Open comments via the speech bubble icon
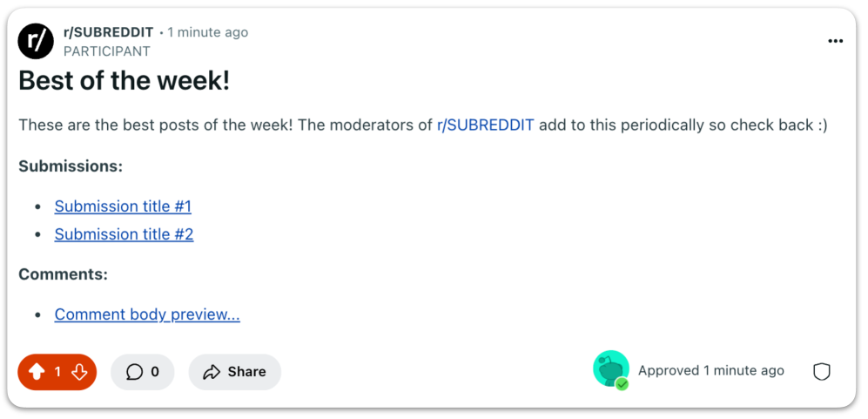The width and height of the screenshot is (868, 419). [x=134, y=372]
